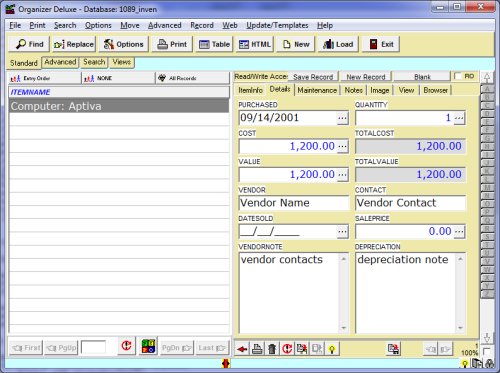
Task: Open the DATESOLD date picker ellipsis button
Action: pyautogui.click(x=342, y=231)
